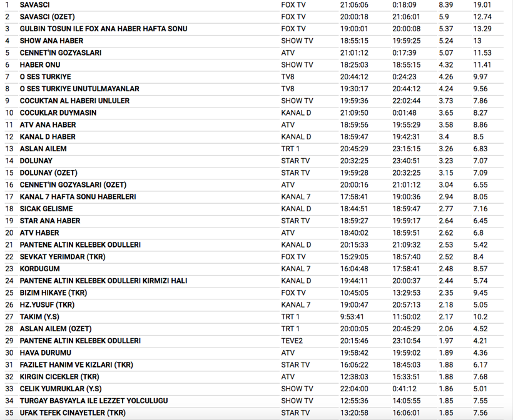
Task: Select UFAK TEFEK CINAYETLER (TKR) row
Action: [x=73, y=412]
